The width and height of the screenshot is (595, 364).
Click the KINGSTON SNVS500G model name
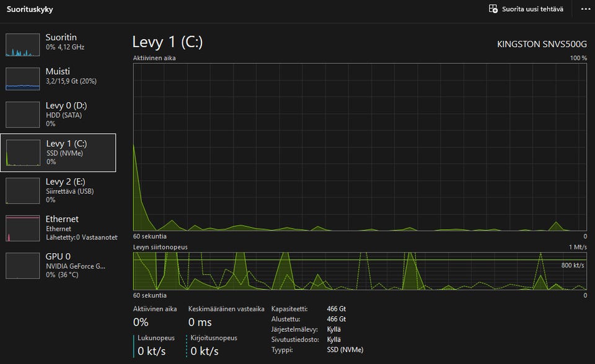(542, 44)
